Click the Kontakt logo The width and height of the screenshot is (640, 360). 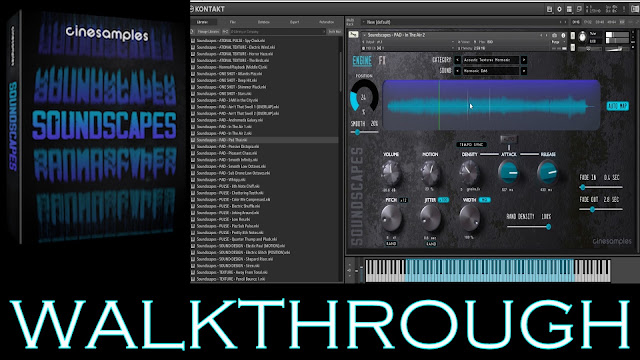207,9
